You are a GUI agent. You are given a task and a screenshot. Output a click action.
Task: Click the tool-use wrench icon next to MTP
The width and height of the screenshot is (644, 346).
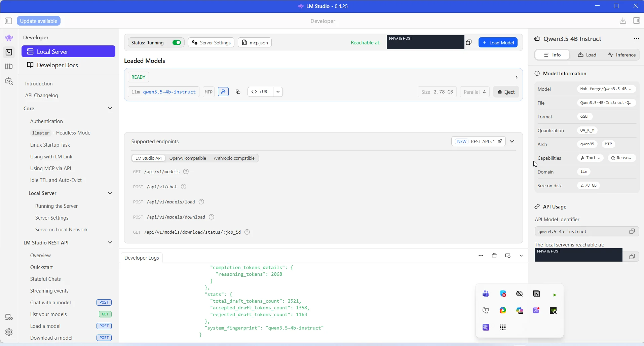pos(223,92)
